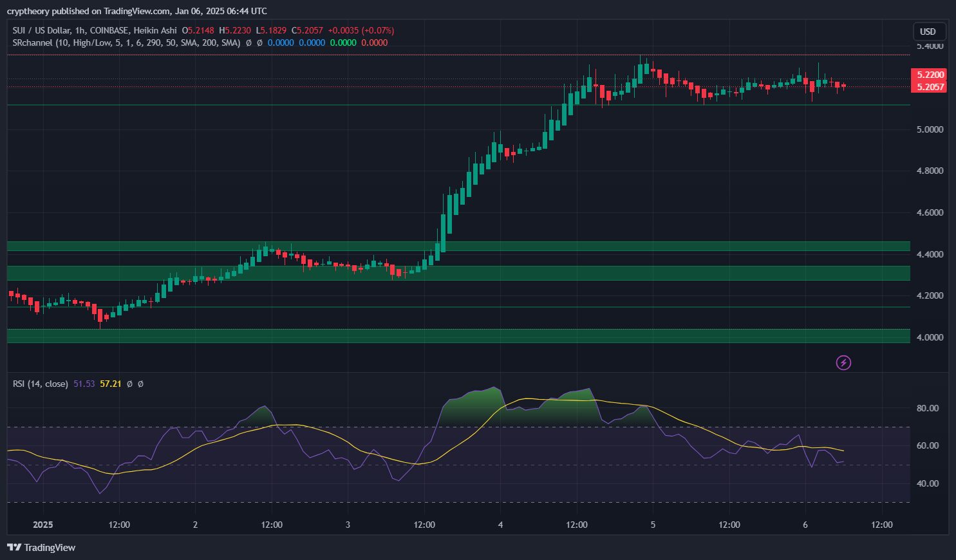Click the TradingView logo at bottom left
This screenshot has width=956, height=560.
[x=41, y=548]
